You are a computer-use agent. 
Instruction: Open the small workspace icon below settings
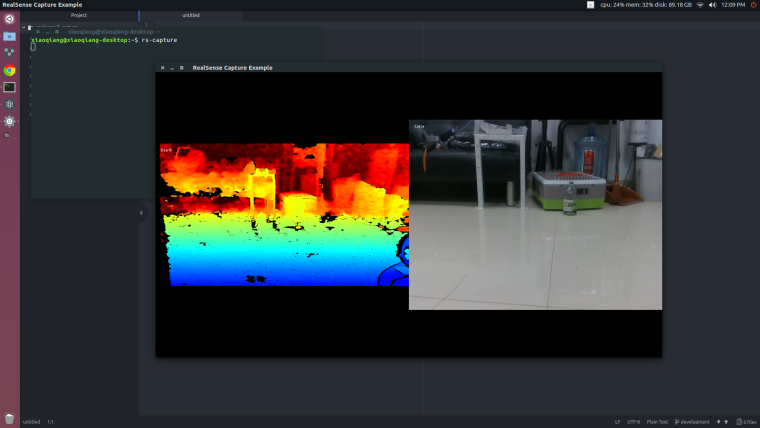click(x=7, y=136)
